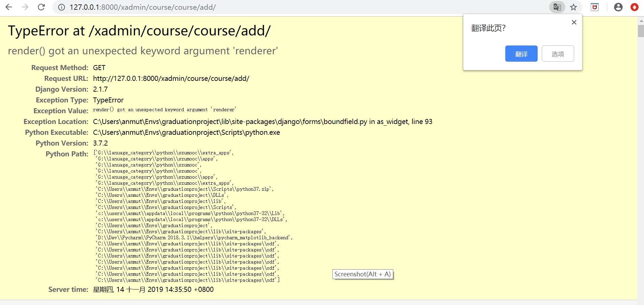
Task: Click the Request URL label
Action: tap(66, 79)
